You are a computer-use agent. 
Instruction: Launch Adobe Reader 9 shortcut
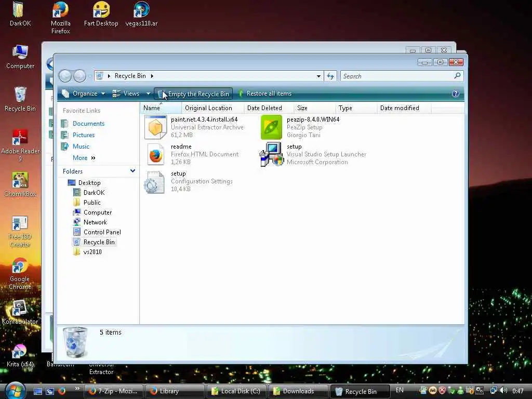pyautogui.click(x=20, y=145)
